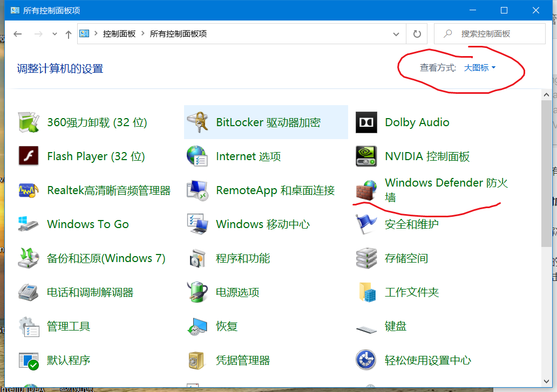This screenshot has height=392, width=557.
Task: Open the 安全和维护 link
Action: coord(412,224)
